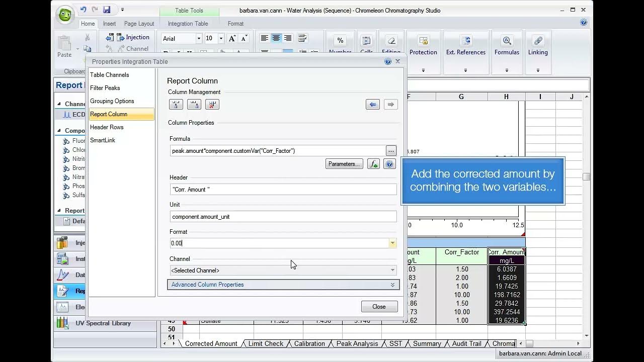Toggle center alignment in ribbon
Image resolution: width=644 pixels, height=362 pixels.
(276, 38)
